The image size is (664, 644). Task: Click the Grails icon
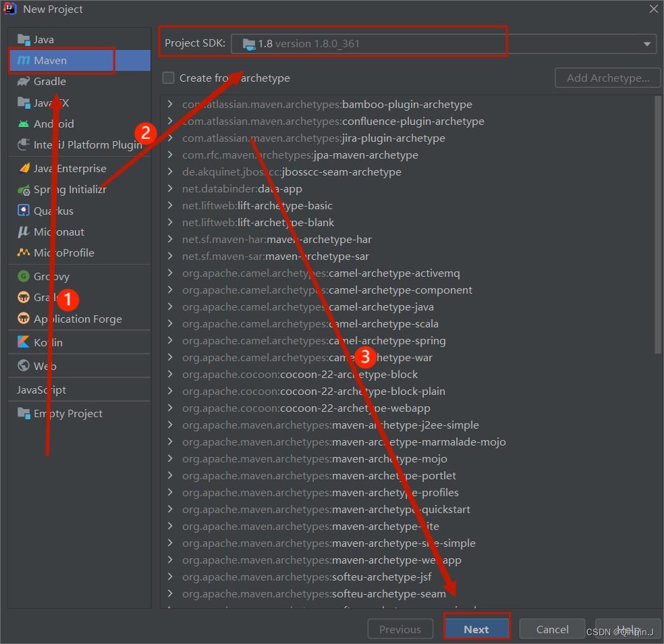[x=24, y=298]
